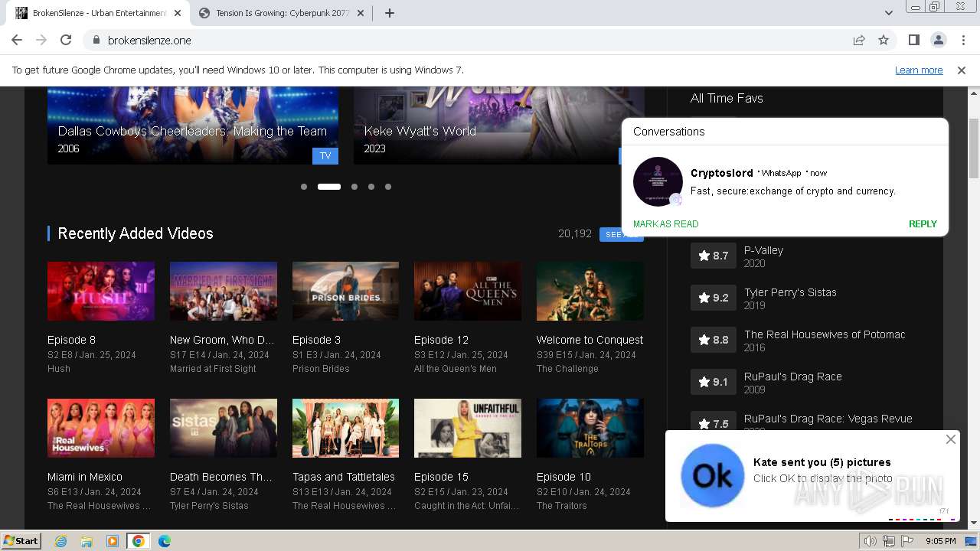Click 'Welcome to Conquest' title
This screenshot has width=980, height=551.
pyautogui.click(x=590, y=340)
